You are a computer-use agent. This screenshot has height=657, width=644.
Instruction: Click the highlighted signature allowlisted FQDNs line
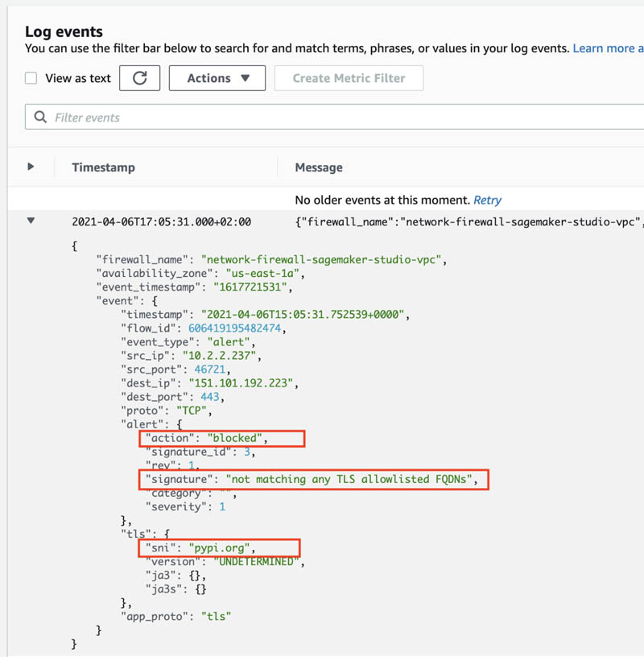[x=314, y=479]
